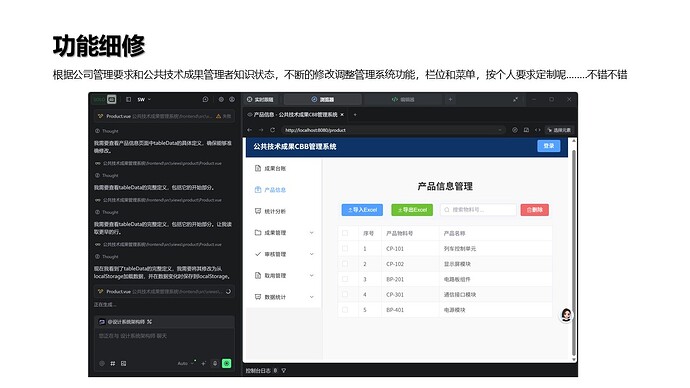
Task: Close the 产品信息 browser page tab
Action: (342, 114)
